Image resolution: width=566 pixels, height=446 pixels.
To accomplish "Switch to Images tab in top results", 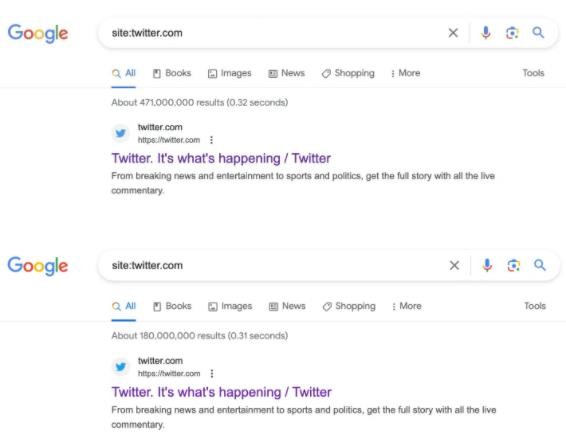I will tap(230, 73).
